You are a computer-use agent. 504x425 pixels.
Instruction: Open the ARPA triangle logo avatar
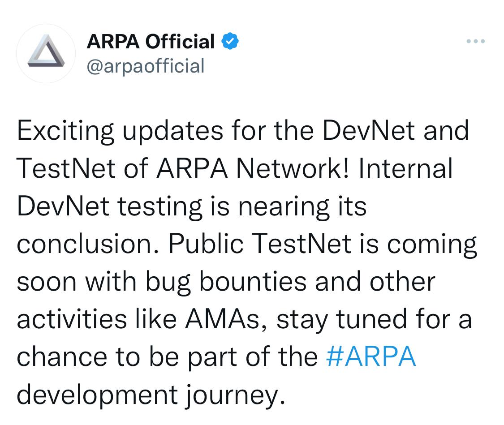[46, 53]
